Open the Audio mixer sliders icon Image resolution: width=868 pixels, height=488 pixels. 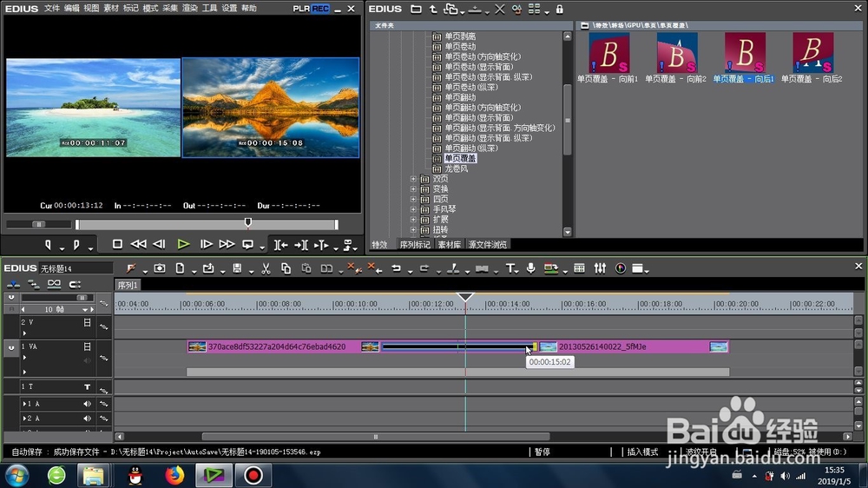coord(600,268)
